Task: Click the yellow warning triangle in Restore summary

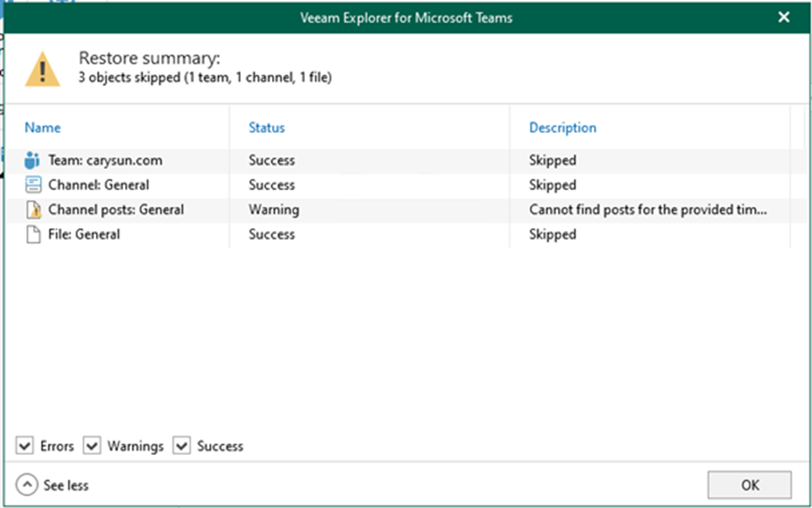Action: [x=42, y=69]
